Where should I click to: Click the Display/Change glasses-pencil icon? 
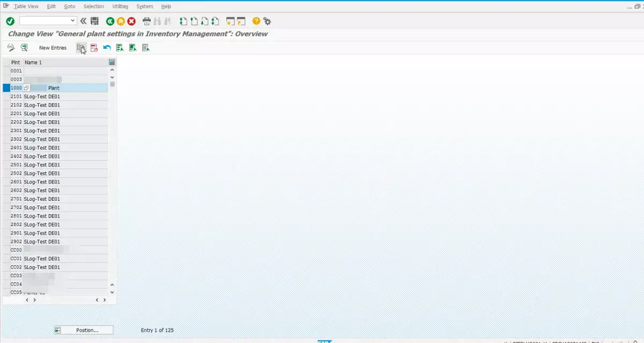pyautogui.click(x=11, y=48)
